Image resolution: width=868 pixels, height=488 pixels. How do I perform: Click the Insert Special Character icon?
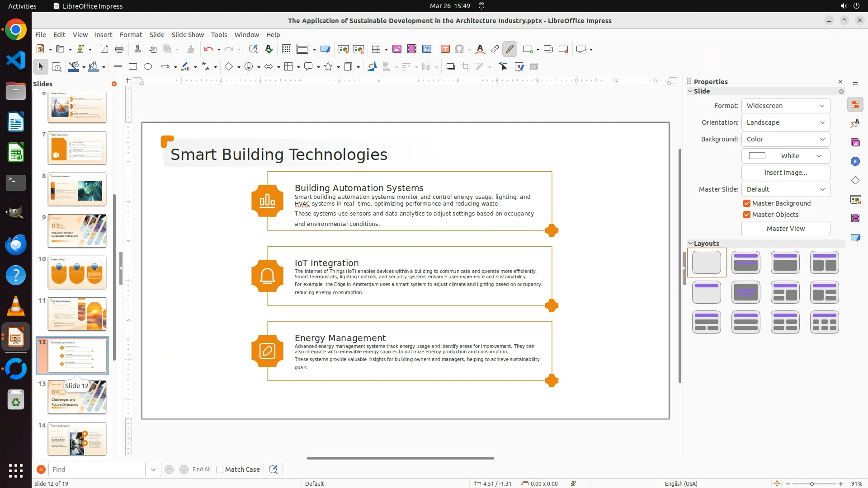tap(459, 49)
